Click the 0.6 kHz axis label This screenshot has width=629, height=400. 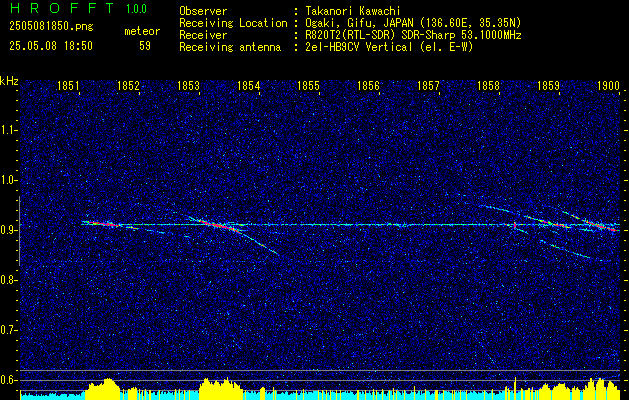tap(9, 380)
